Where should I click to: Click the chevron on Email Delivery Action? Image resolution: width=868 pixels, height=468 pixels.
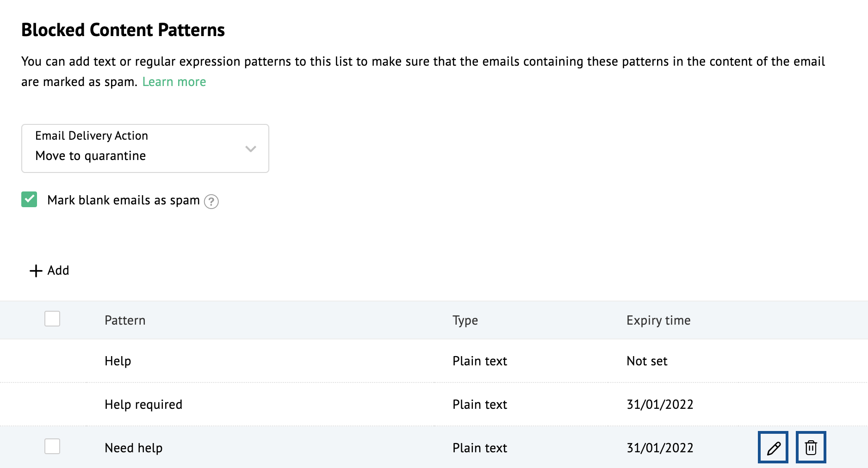[x=250, y=149]
